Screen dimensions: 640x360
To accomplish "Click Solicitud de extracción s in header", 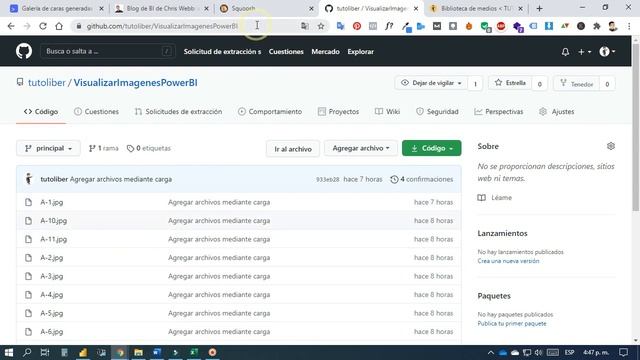I will tap(222, 52).
